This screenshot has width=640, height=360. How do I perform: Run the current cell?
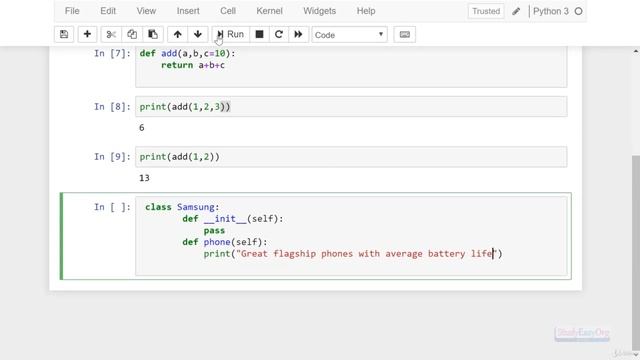(x=231, y=34)
